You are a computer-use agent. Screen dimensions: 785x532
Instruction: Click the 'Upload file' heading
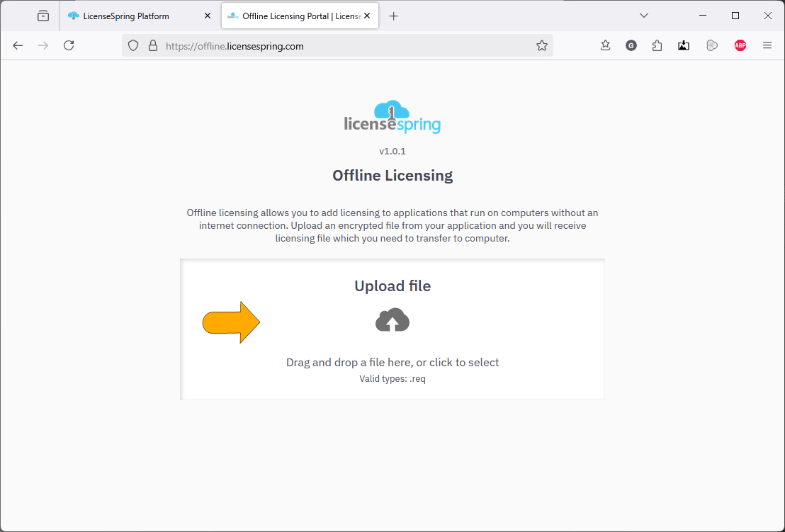[392, 285]
